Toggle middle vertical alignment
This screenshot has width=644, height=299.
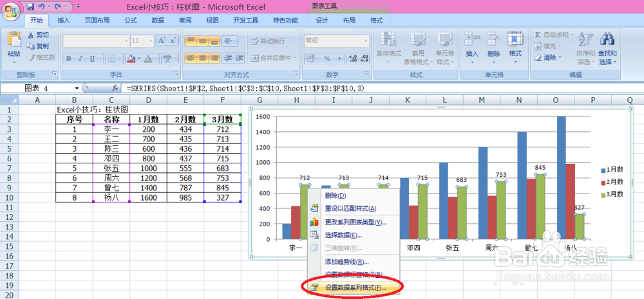[x=202, y=41]
